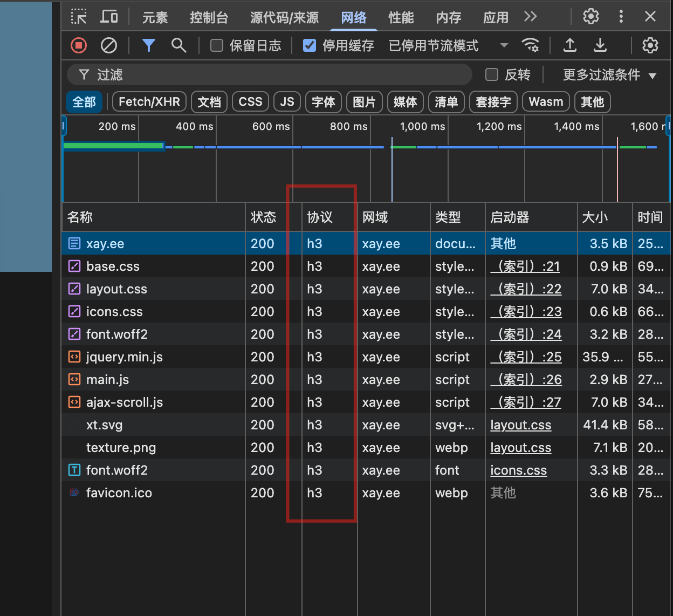The height and width of the screenshot is (616, 673).
Task: Select the main.js request
Action: (366, 380)
